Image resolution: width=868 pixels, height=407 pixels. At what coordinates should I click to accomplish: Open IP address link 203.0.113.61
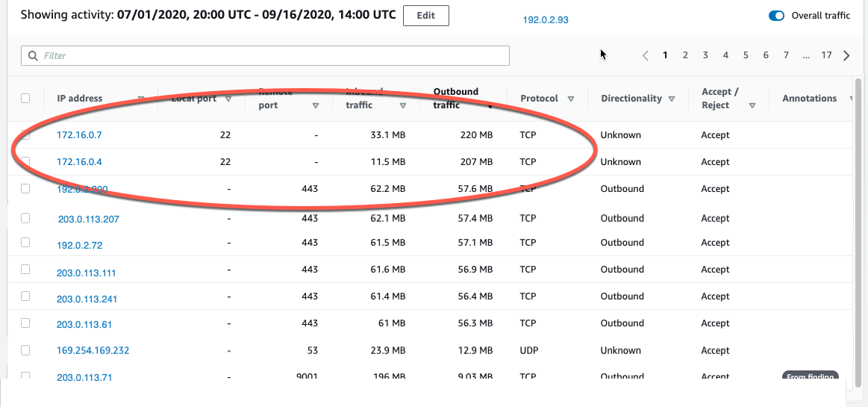point(84,325)
